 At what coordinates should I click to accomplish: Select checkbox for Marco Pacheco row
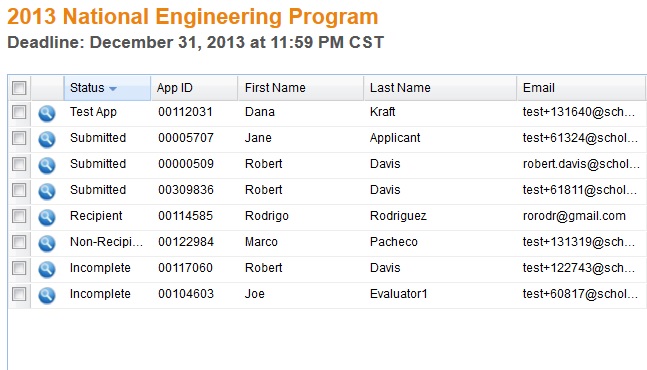tap(19, 242)
